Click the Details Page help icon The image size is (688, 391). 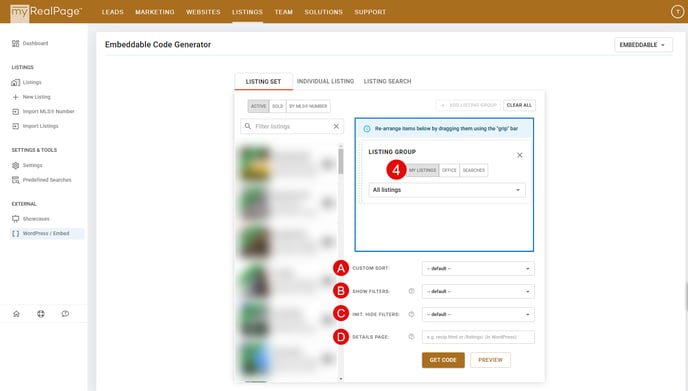pyautogui.click(x=412, y=337)
